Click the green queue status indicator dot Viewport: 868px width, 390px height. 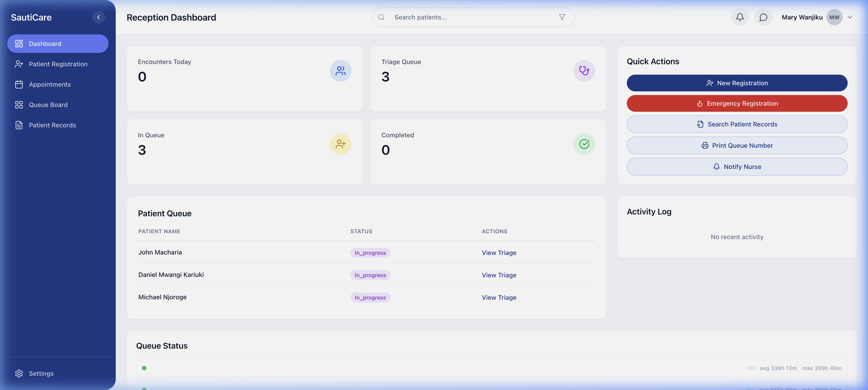[x=145, y=368]
